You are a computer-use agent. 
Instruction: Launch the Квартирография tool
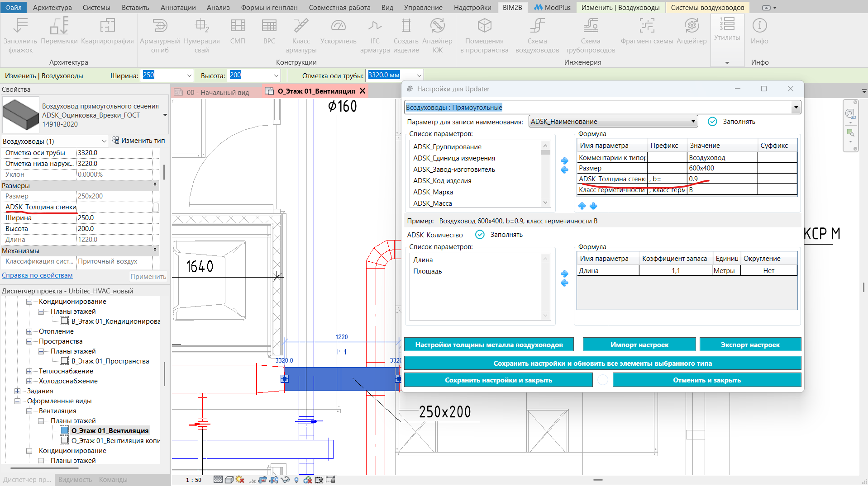[x=107, y=32]
